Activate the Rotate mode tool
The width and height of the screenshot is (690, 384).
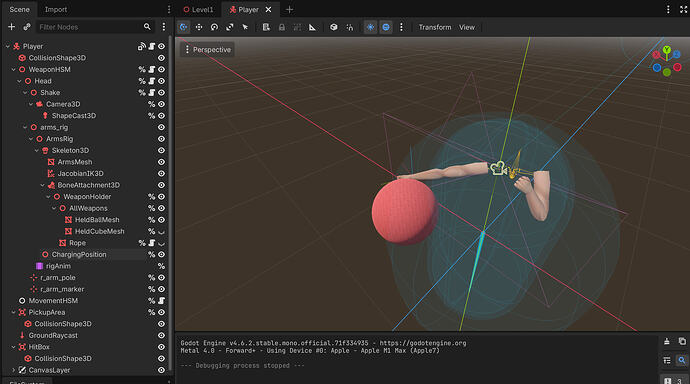coord(214,27)
